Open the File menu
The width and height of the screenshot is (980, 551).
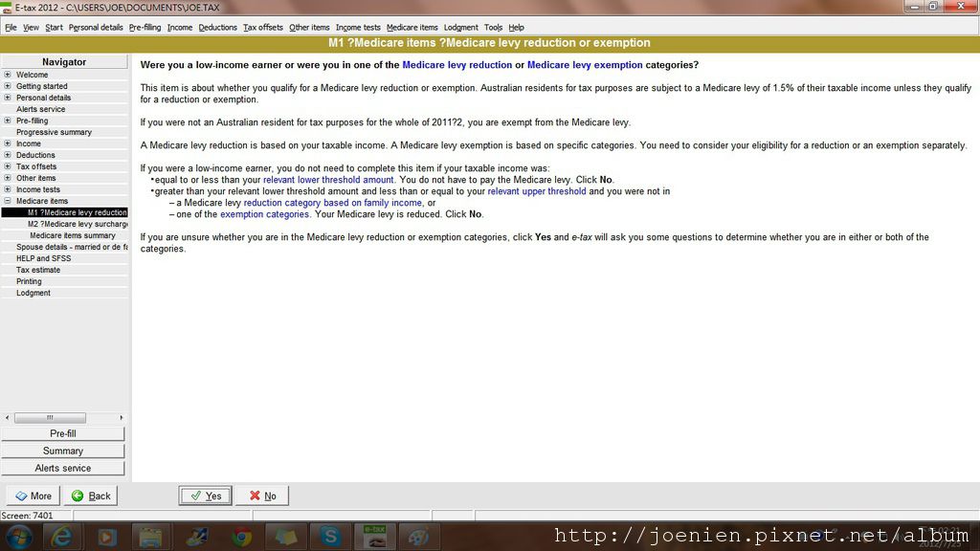click(x=11, y=28)
